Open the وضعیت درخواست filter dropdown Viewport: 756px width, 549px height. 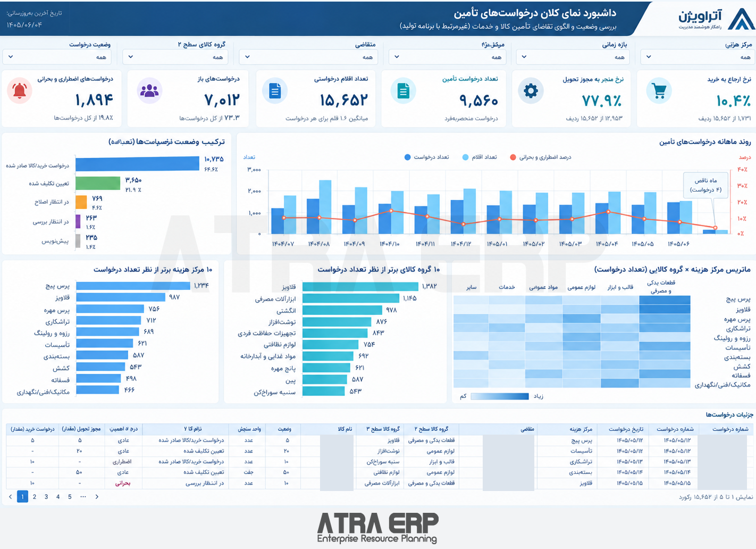pyautogui.click(x=57, y=57)
